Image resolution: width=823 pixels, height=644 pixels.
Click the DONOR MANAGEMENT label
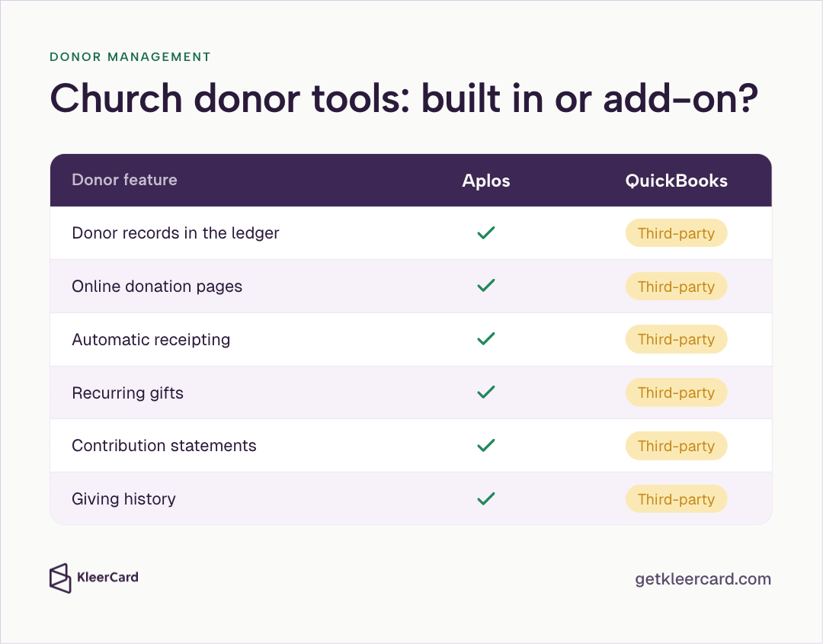click(x=130, y=56)
